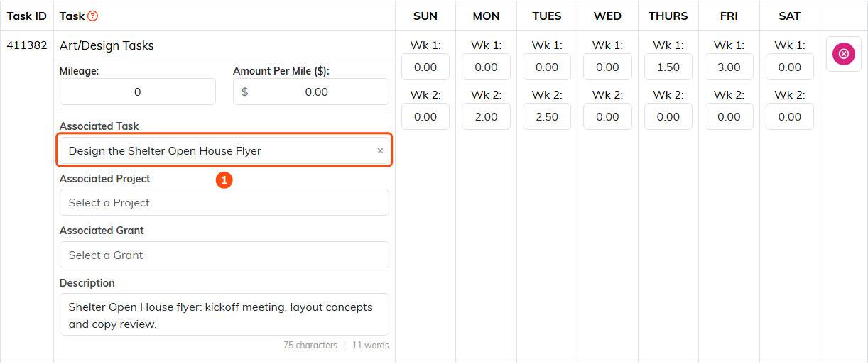
Task: Click the Amount Per Mile input field
Action: (311, 92)
